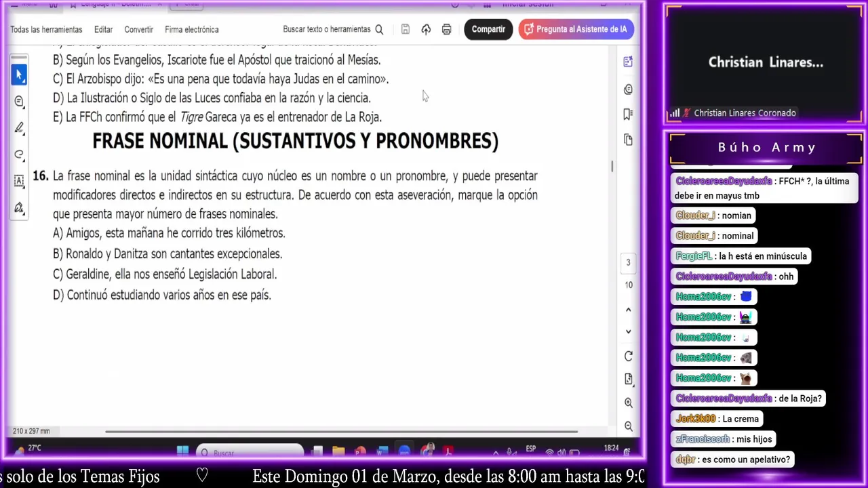Screen dimensions: 868x488
Task: Click the Búho Army chat header
Action: (x=766, y=147)
